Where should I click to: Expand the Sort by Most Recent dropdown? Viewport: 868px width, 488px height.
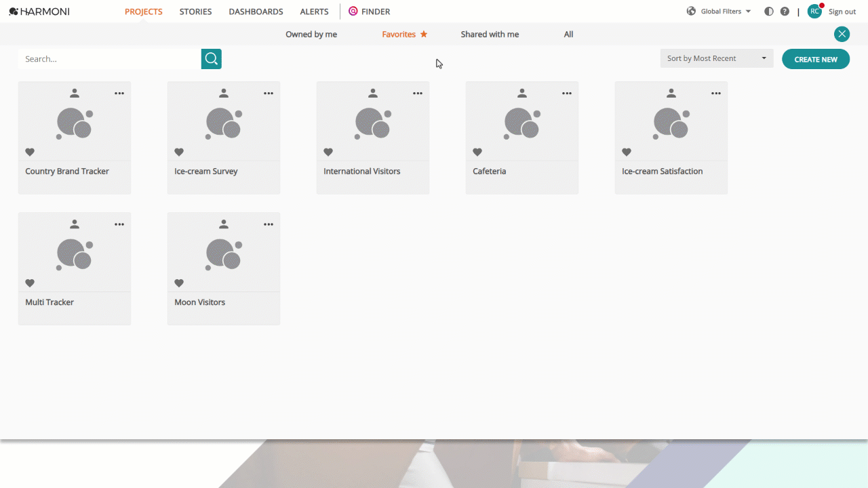[x=717, y=58]
